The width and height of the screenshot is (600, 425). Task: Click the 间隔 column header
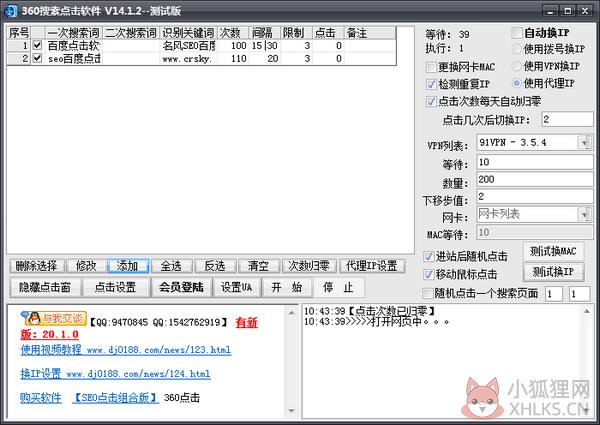pyautogui.click(x=265, y=33)
